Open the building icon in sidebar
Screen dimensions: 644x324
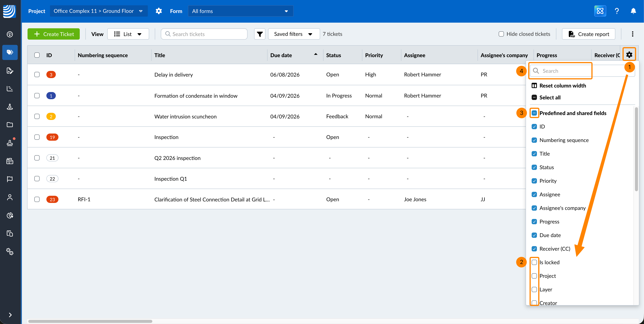coord(10,161)
